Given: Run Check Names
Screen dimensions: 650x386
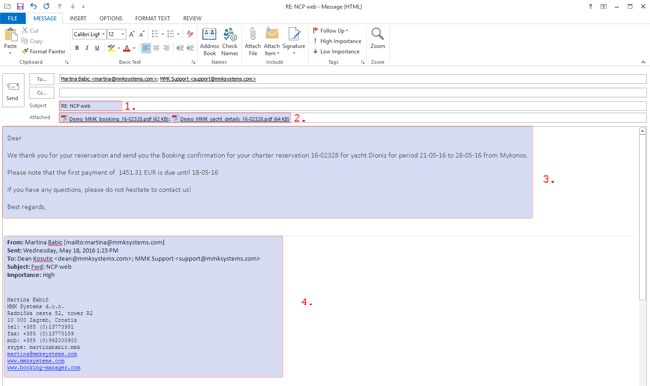Looking at the screenshot, I should tap(230, 41).
